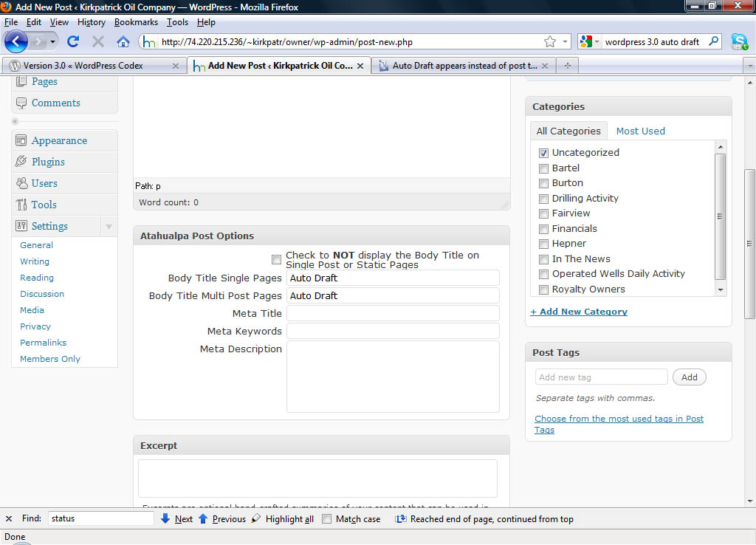Switch to Most Used categories tab
The image size is (756, 545).
pos(640,131)
